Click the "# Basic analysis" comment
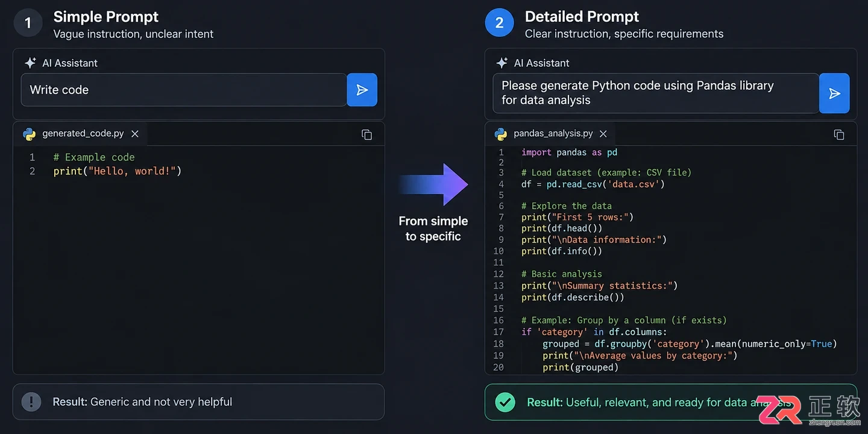868x434 pixels. (562, 274)
